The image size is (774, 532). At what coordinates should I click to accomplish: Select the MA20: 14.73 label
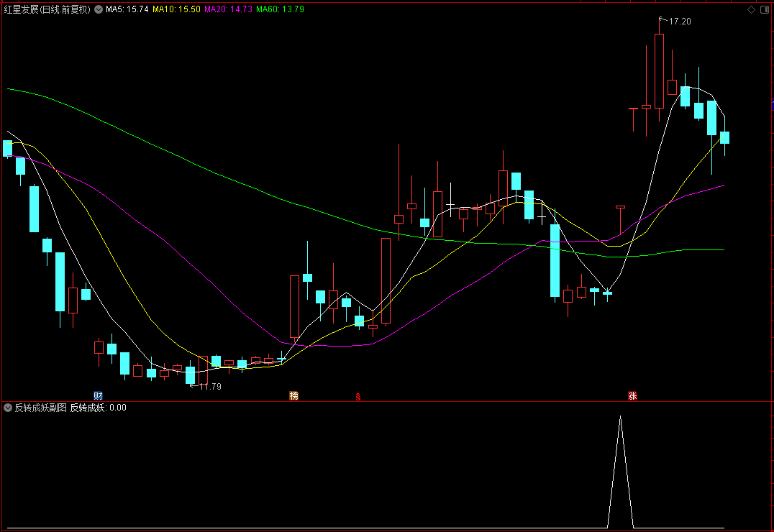point(229,9)
